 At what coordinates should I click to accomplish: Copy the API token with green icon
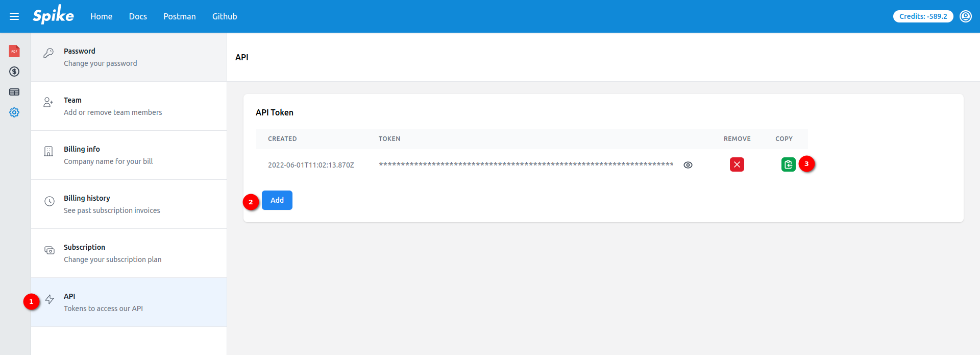pos(788,164)
